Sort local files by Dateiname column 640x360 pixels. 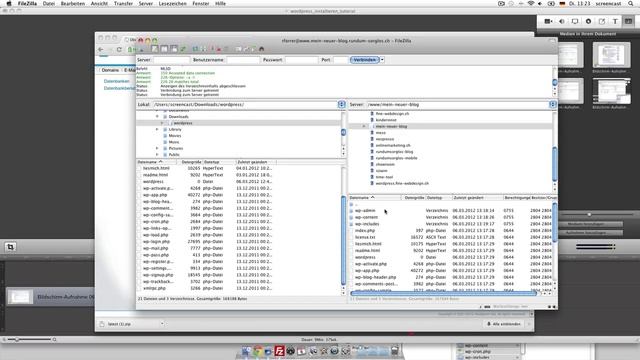coord(157,162)
